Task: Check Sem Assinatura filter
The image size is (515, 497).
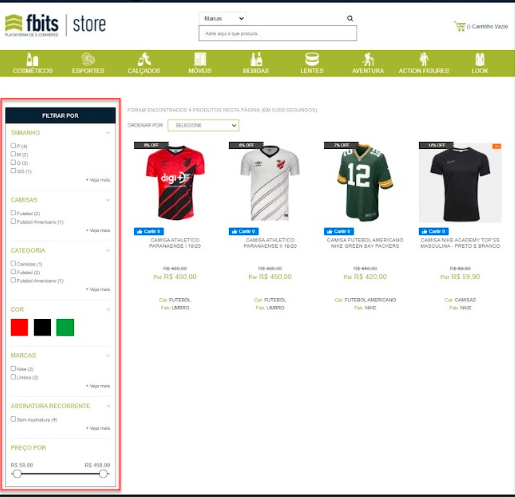Action: pos(13,419)
